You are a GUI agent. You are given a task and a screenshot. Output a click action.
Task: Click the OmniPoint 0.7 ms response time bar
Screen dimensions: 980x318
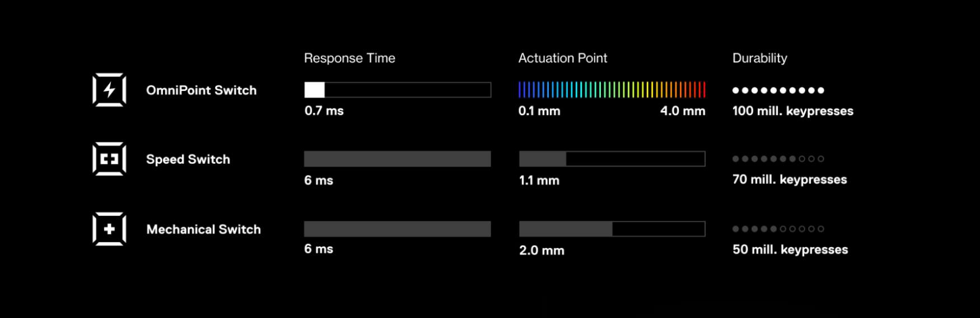(x=397, y=90)
